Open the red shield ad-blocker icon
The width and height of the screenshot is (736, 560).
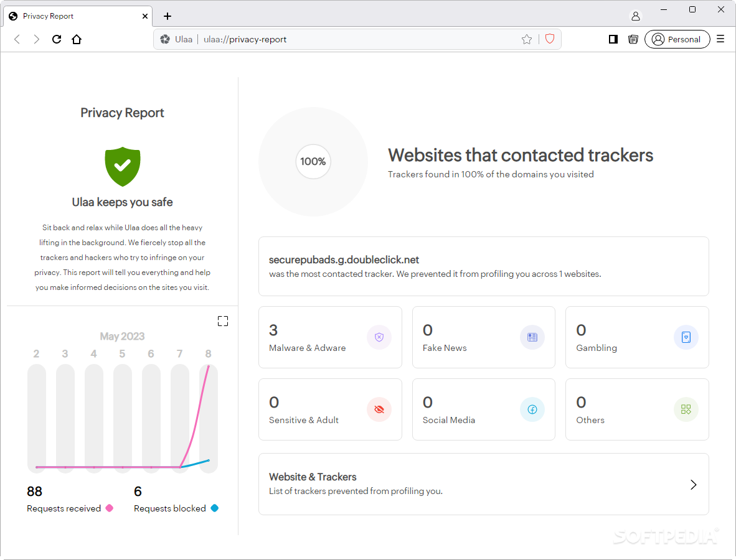(550, 39)
